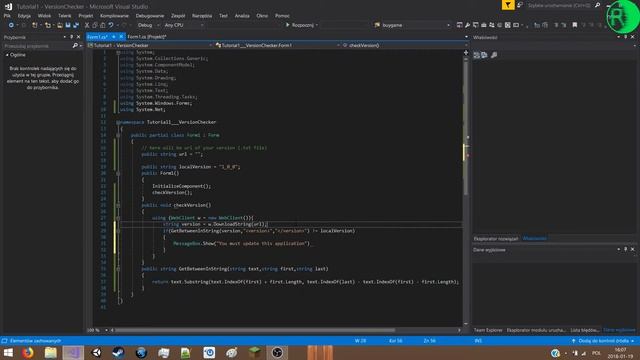The height and width of the screenshot is (360, 640).
Task: Open the zoom percentage dropdown
Action: coord(106,330)
